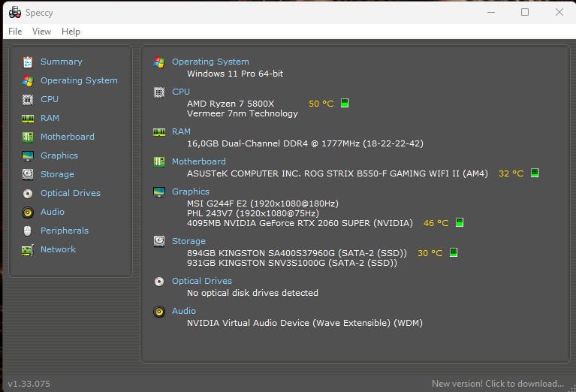The height and width of the screenshot is (392, 576).
Task: Click the CPU chip icon in sidebar
Action: 28,100
